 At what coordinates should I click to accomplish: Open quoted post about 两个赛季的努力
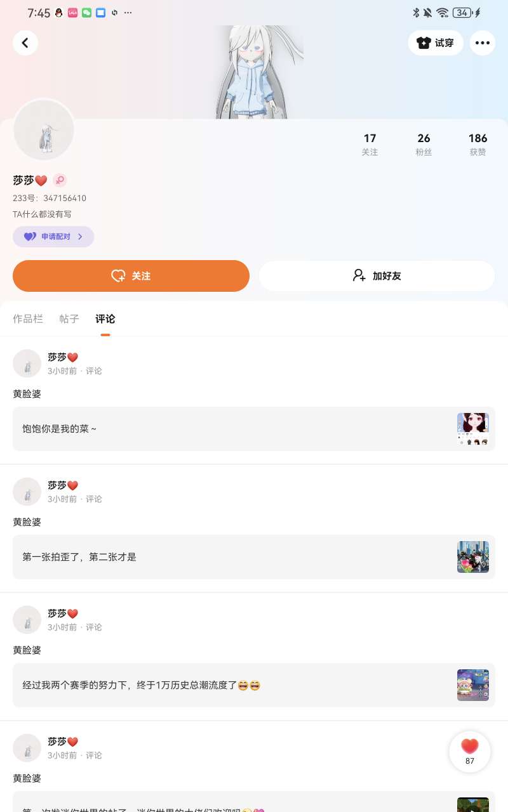[x=254, y=685]
